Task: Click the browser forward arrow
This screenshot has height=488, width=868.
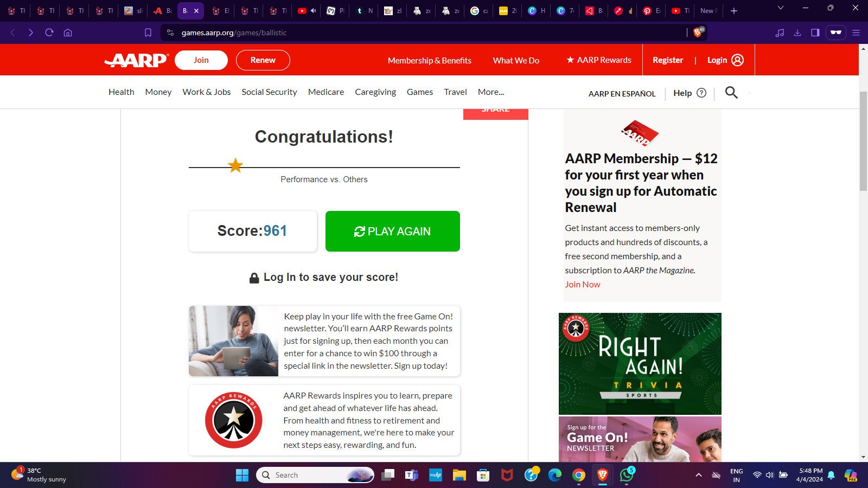Action: [31, 33]
